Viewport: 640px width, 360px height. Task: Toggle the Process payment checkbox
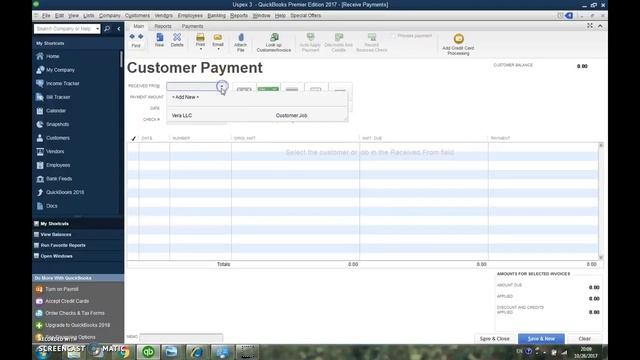tap(394, 36)
